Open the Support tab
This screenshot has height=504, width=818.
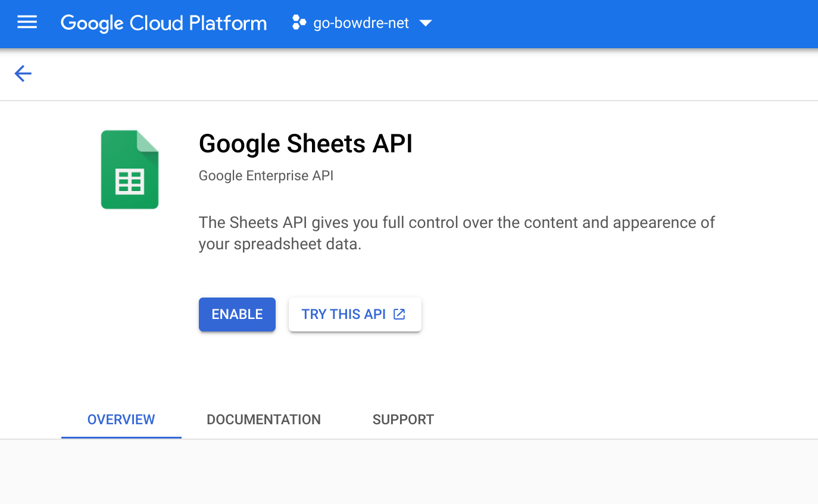click(403, 420)
